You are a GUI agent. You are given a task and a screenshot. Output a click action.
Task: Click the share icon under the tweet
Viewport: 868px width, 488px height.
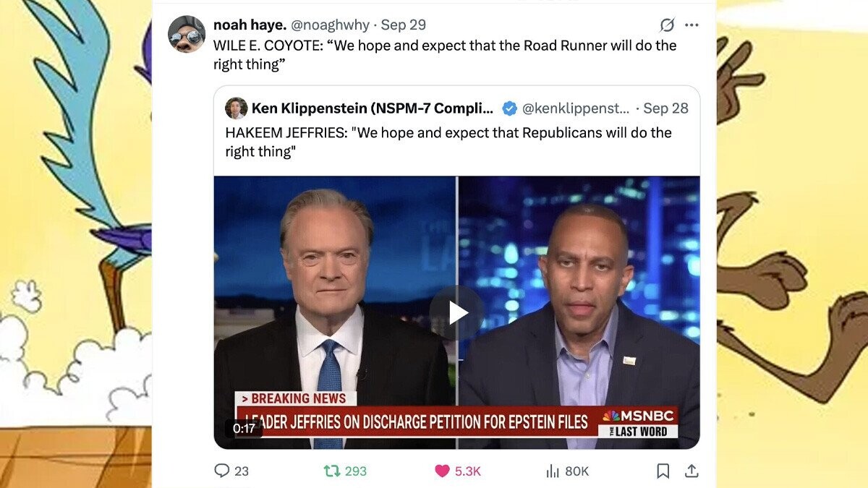click(x=692, y=471)
